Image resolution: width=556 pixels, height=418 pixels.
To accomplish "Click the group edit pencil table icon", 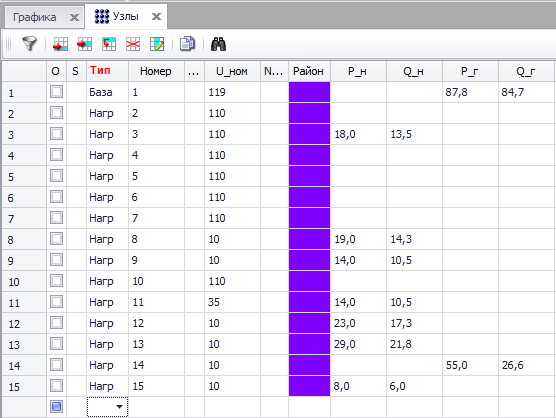I will [157, 44].
